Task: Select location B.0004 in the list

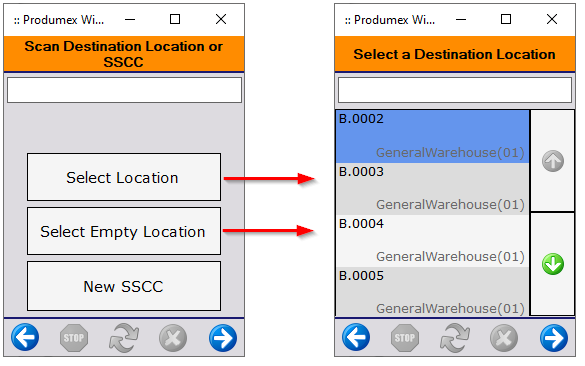Action: (x=432, y=241)
